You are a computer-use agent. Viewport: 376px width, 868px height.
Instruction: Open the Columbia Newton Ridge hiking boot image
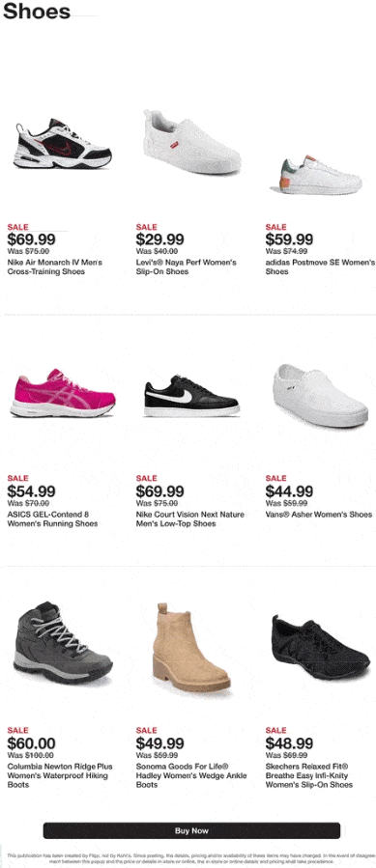[63, 643]
